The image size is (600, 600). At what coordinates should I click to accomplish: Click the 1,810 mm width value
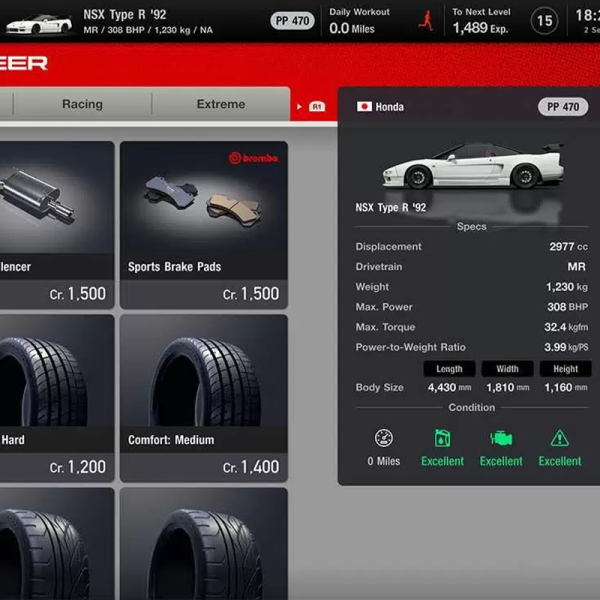(x=508, y=388)
